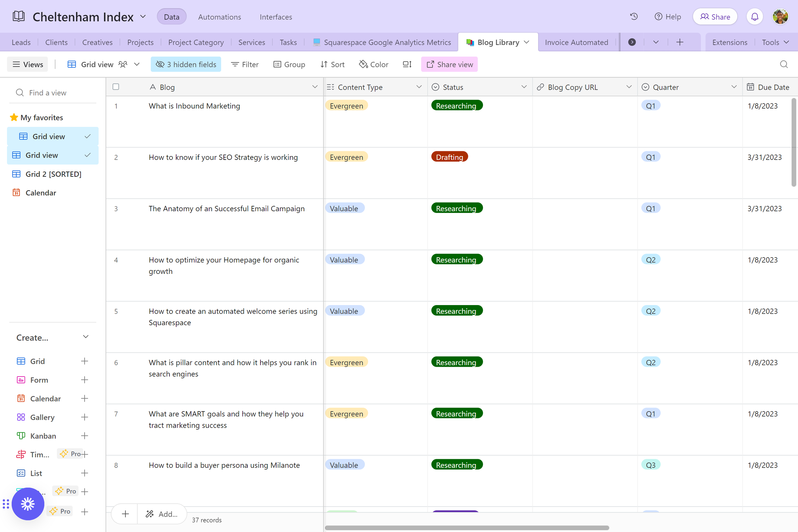Open view collaborators icon beside Grid view

coord(123,64)
